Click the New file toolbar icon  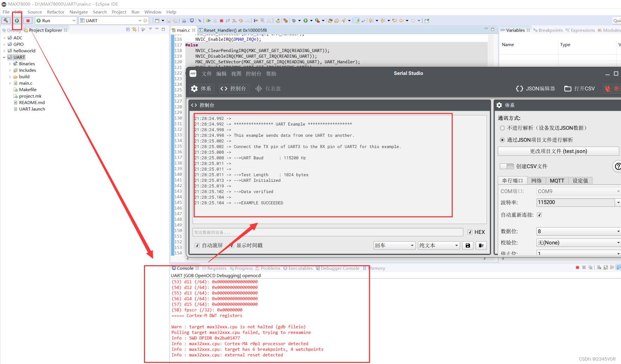tap(157, 21)
